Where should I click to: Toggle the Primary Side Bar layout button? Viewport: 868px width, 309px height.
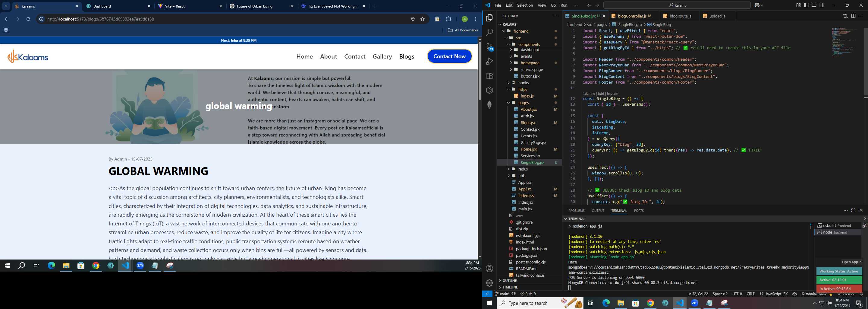tap(806, 5)
